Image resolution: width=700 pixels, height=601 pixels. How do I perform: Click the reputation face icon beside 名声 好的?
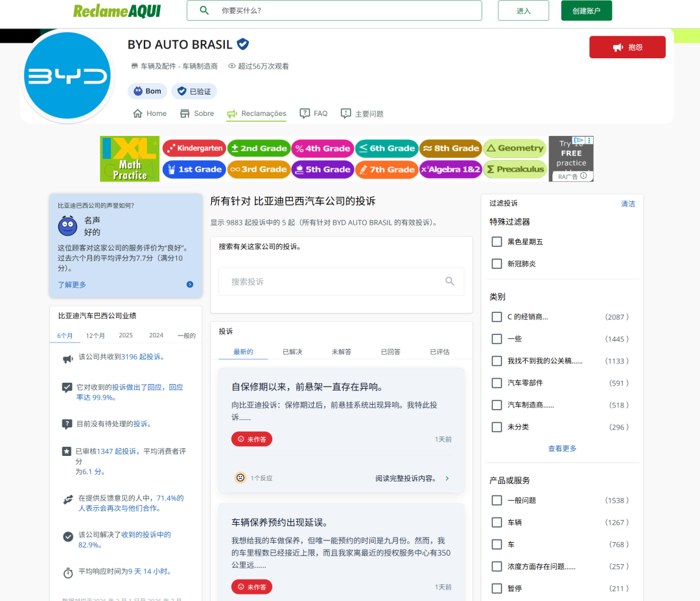[67, 226]
